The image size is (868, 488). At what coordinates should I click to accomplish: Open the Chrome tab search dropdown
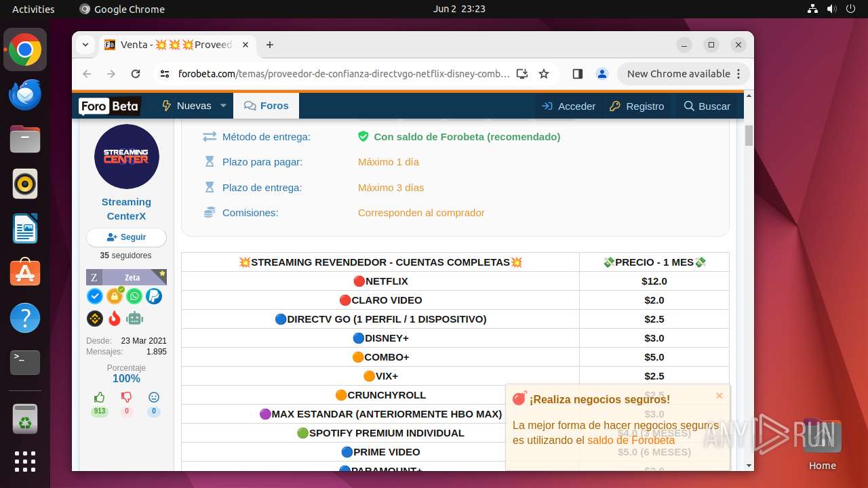coord(85,45)
